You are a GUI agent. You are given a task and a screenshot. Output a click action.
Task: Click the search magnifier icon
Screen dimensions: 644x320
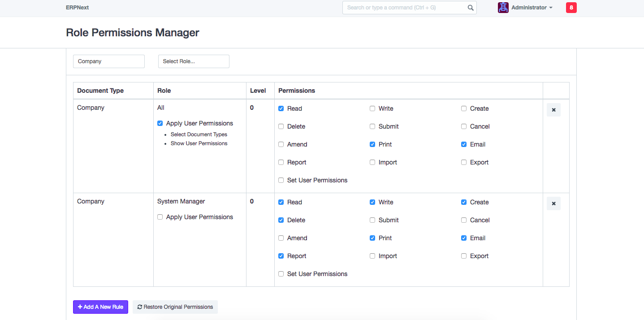tap(471, 8)
